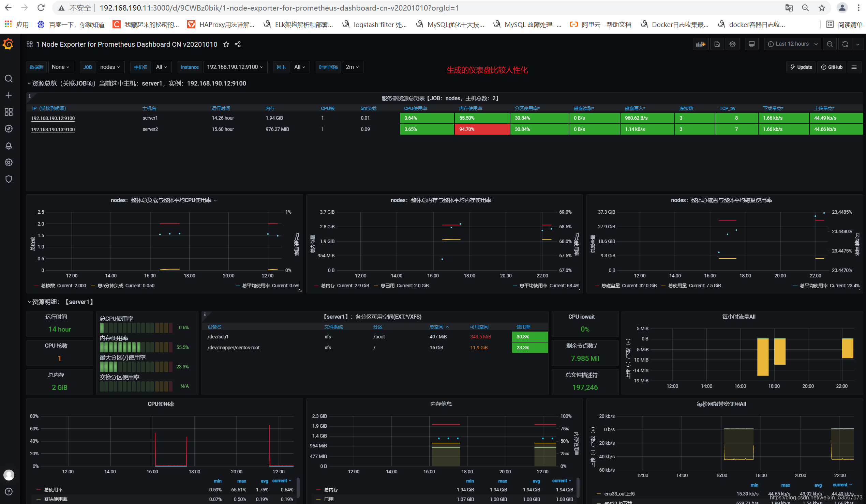Open the Help question mark icon
Screen dimensions: 866x504
coord(9,492)
